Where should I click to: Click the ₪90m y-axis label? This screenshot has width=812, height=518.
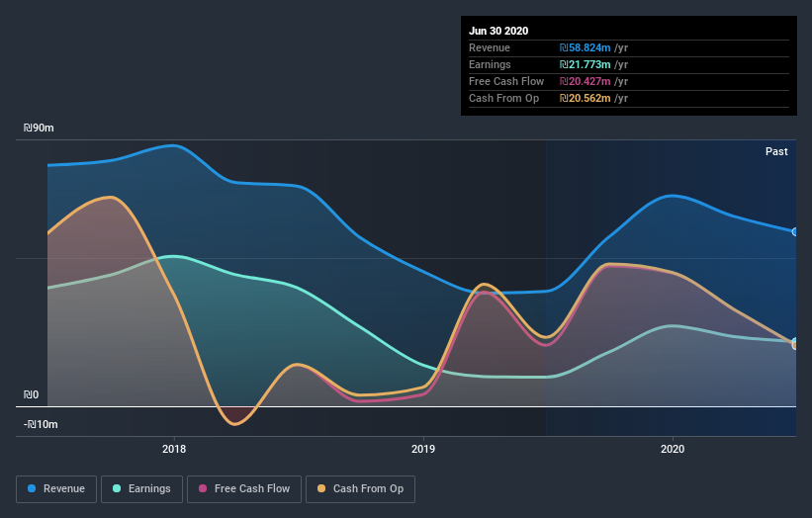pyautogui.click(x=39, y=128)
